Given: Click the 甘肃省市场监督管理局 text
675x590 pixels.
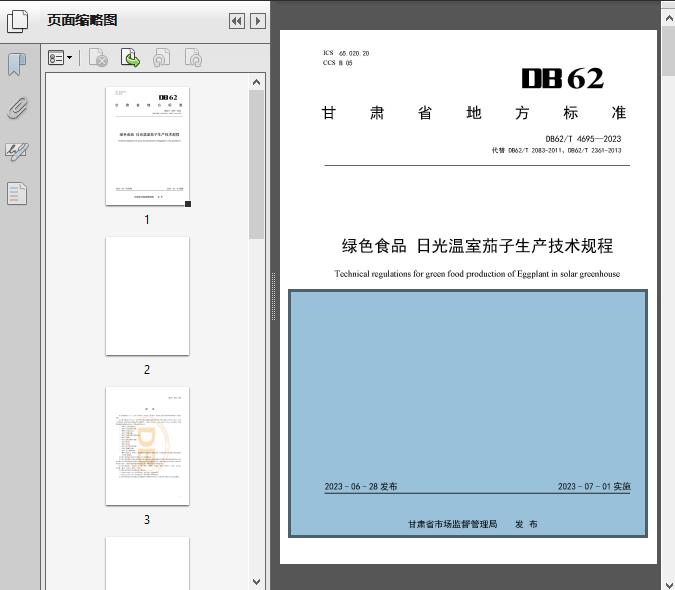Looking at the screenshot, I should 452,524.
